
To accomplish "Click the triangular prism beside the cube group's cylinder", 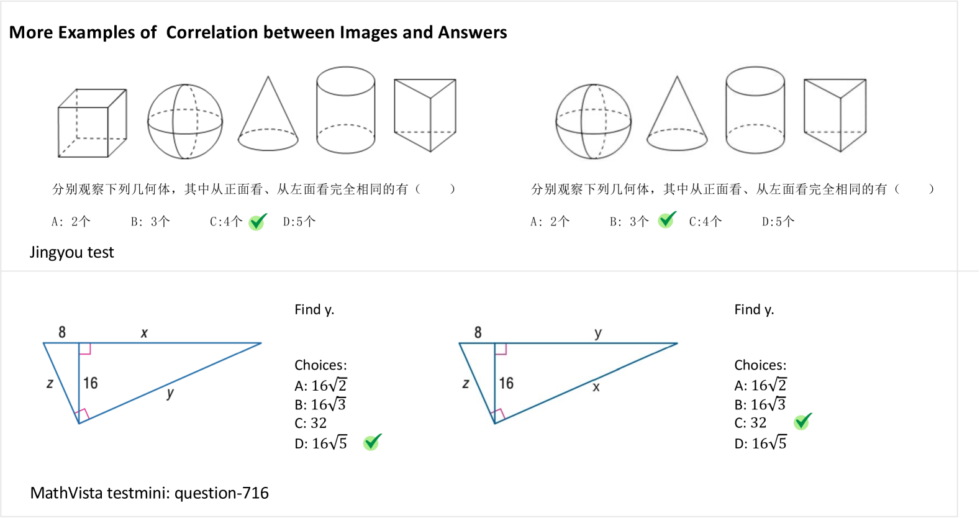I will (x=425, y=114).
